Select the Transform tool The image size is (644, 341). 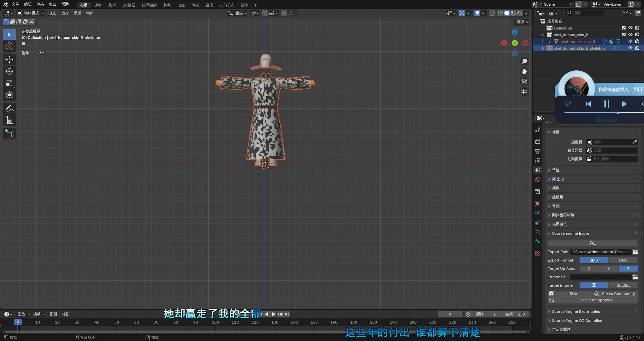pyautogui.click(x=9, y=95)
